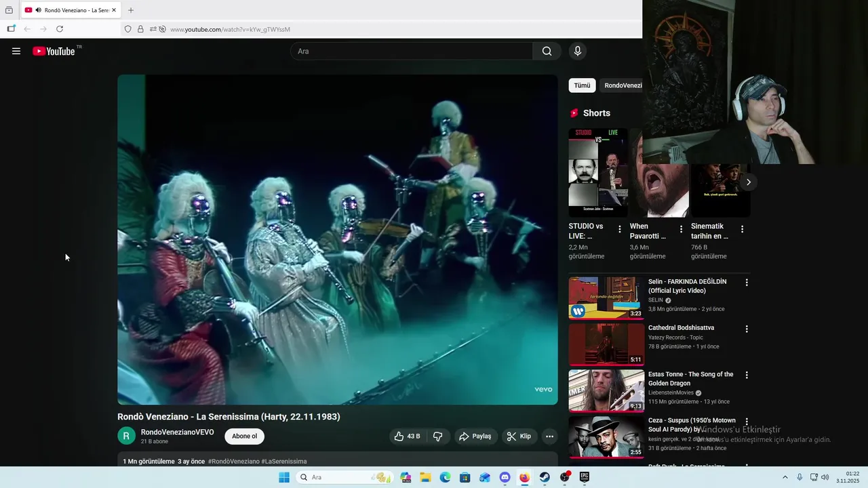868x488 pixels.
Task: Open Steam from taskbar
Action: coord(545,477)
